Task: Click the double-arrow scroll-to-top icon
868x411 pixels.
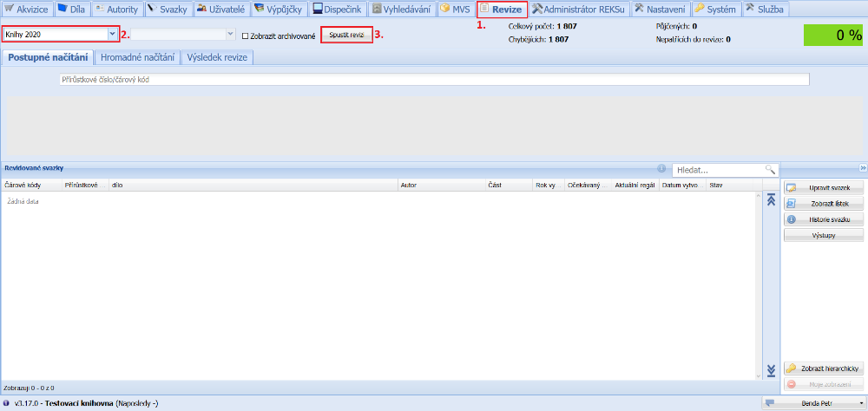Action: tap(770, 200)
